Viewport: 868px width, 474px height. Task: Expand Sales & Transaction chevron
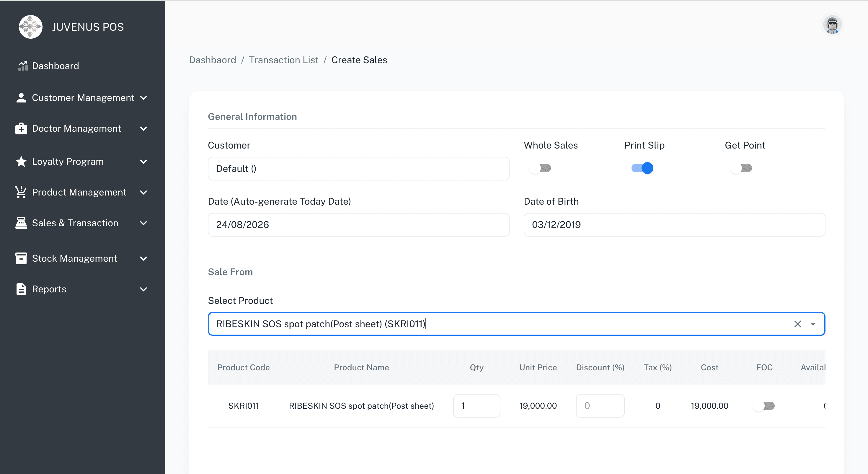point(143,223)
